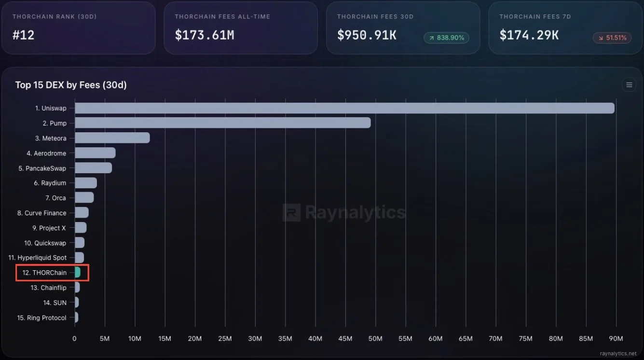
Task: Click the 'THORCHAIN FEES 7D' heading
Action: coord(535,16)
